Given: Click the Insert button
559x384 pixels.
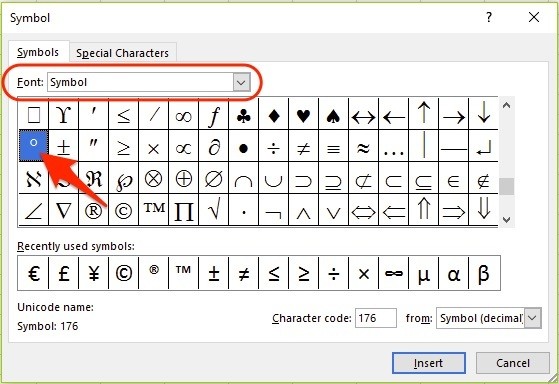Looking at the screenshot, I should (x=429, y=363).
